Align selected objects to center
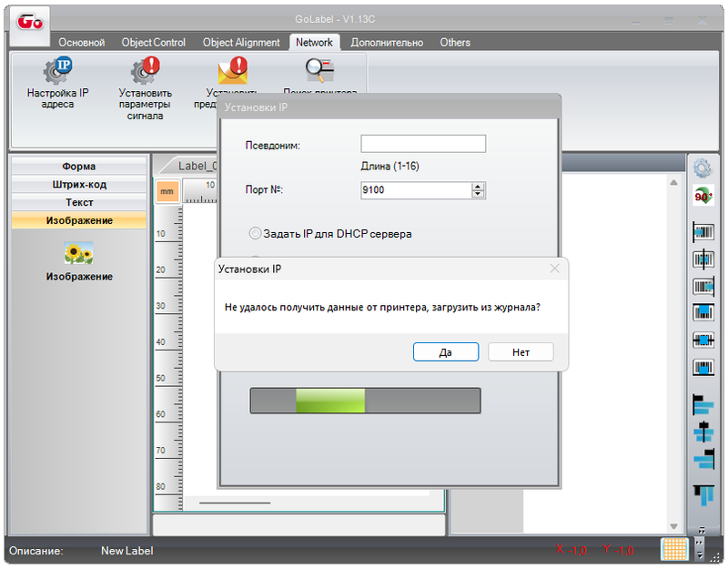 [703, 432]
